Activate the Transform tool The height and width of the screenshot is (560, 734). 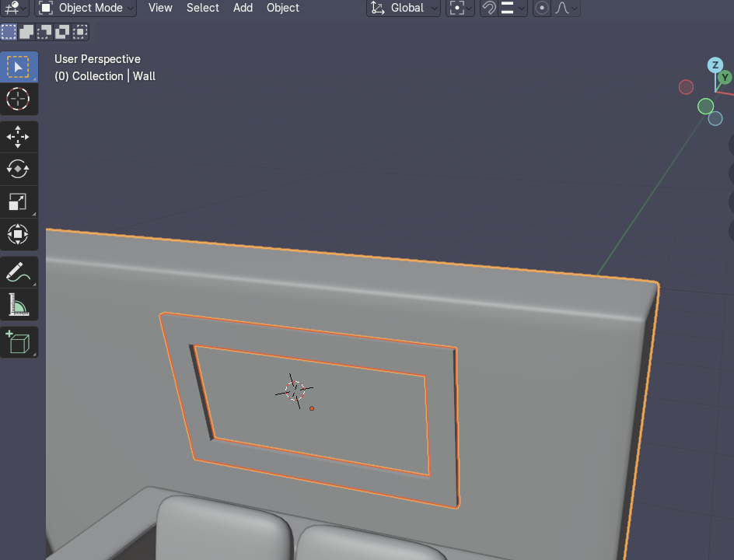[18, 233]
